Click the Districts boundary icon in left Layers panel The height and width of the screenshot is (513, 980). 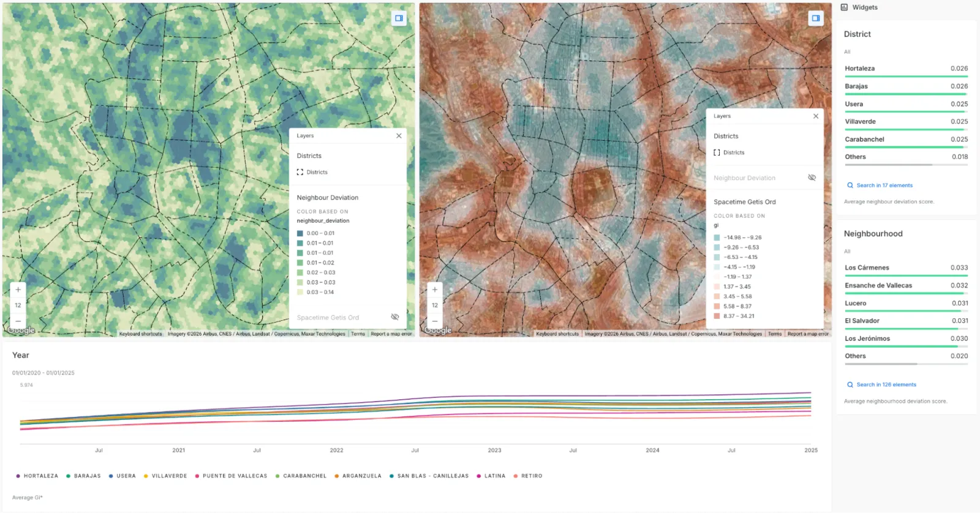(x=300, y=172)
